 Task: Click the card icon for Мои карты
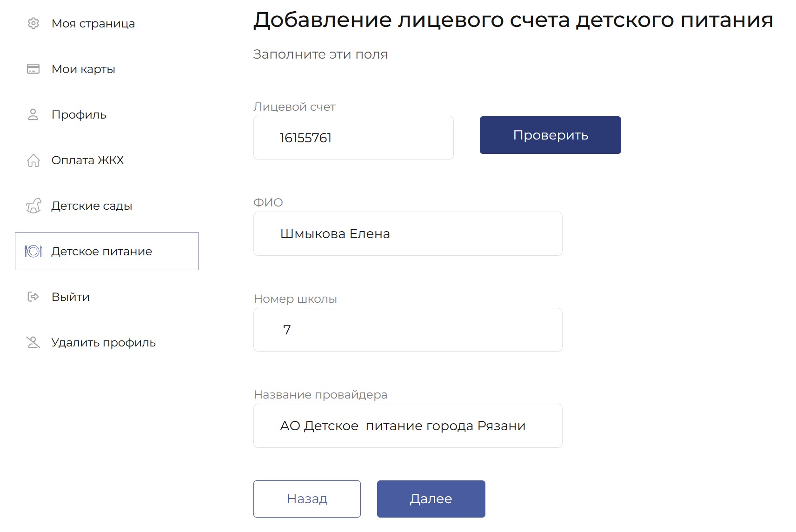click(x=33, y=69)
